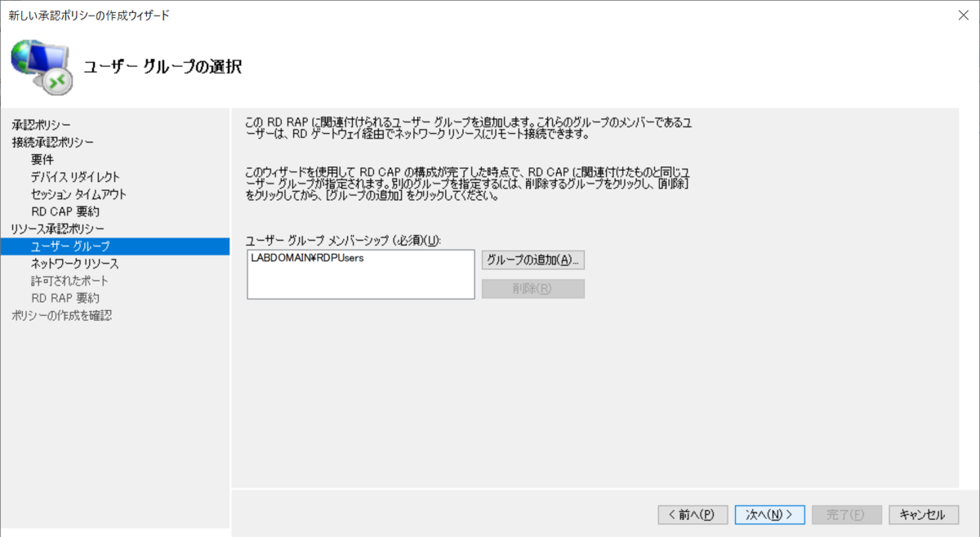The height and width of the screenshot is (537, 980).
Task: Open 接続承認ポリシー step in sidebar
Action: click(52, 142)
